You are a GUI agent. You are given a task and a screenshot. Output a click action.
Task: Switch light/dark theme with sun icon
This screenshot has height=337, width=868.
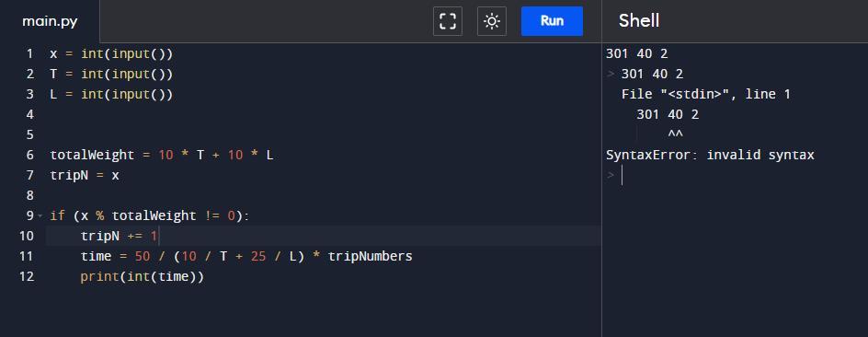(492, 21)
